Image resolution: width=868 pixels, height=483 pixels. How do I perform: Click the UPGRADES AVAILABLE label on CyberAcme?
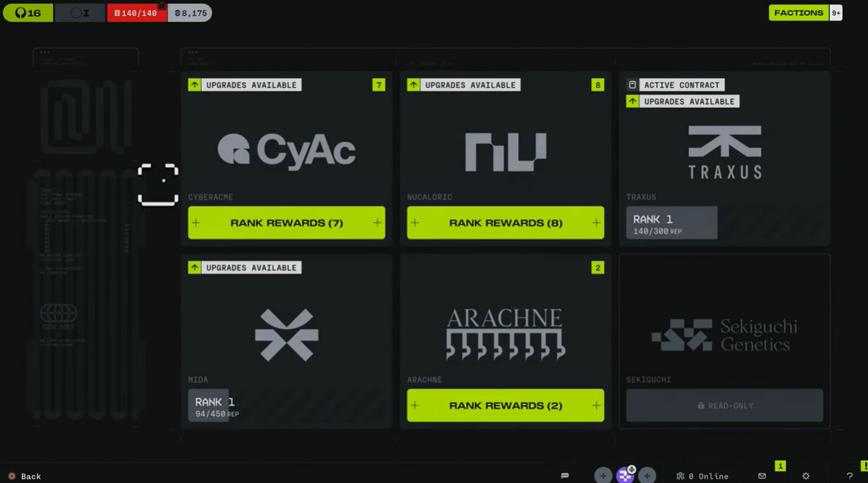pos(251,85)
